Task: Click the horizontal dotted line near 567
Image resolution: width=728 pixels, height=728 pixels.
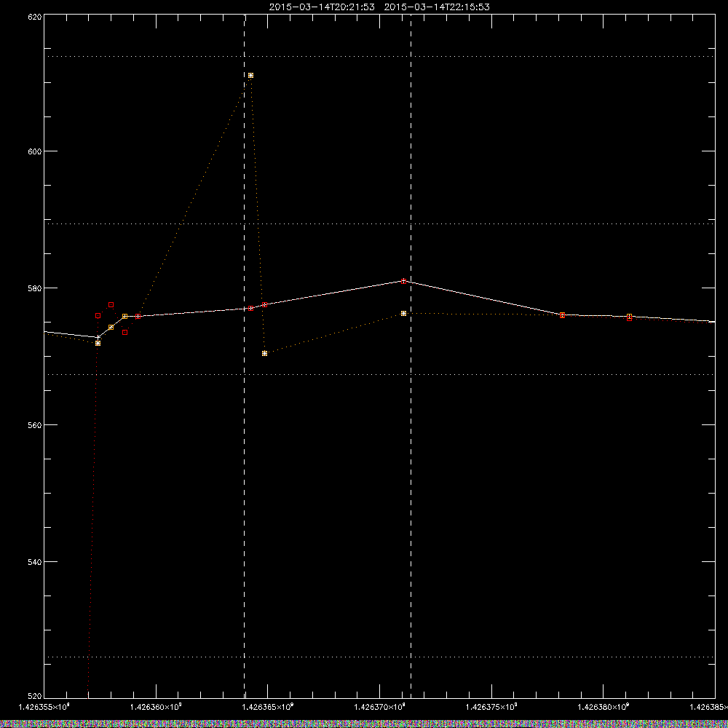Action: [x=379, y=374]
